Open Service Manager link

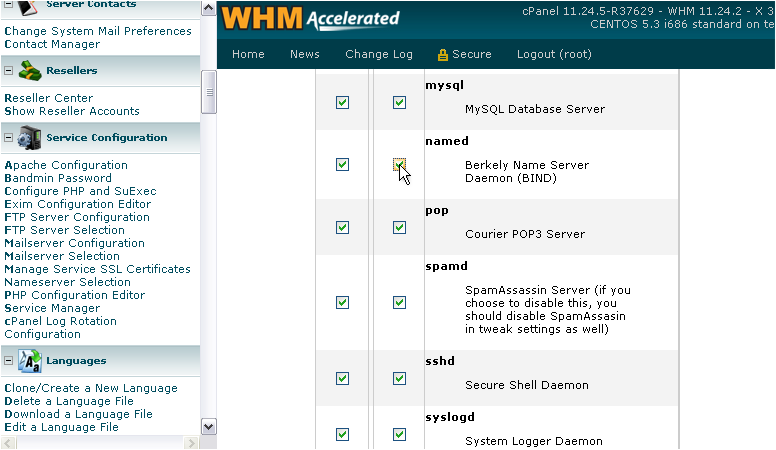tap(52, 308)
